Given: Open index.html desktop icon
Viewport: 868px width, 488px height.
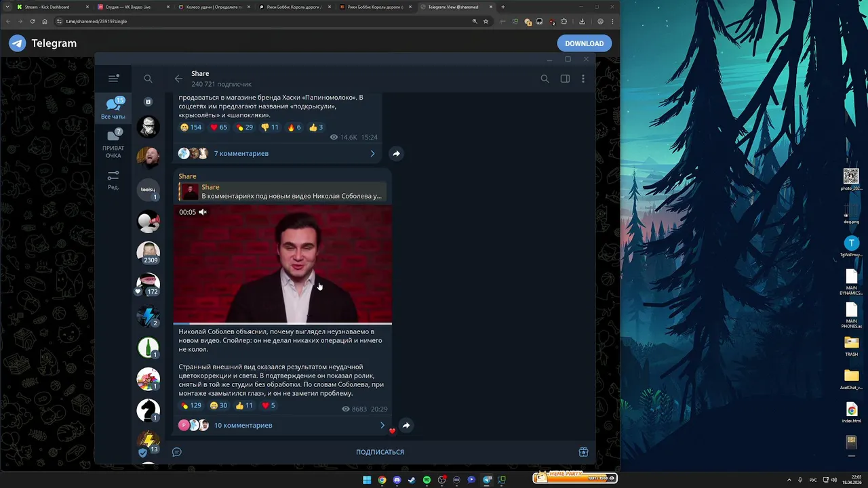Looking at the screenshot, I should pyautogui.click(x=851, y=413).
